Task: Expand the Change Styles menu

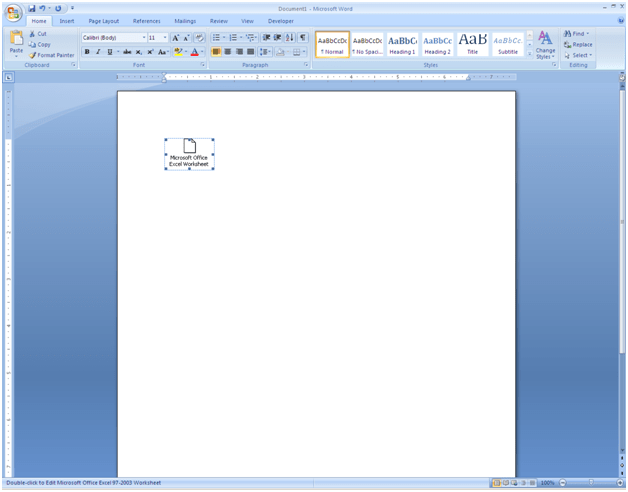Action: click(545, 44)
